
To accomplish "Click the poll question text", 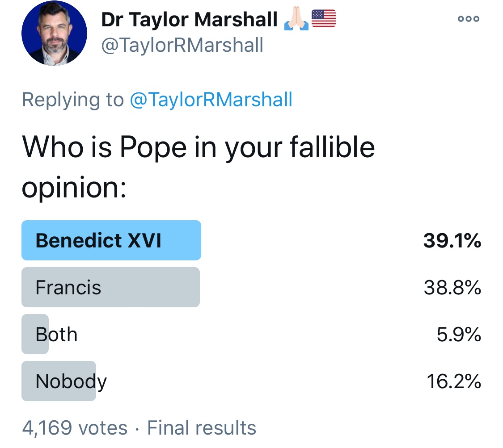I will click(x=198, y=167).
